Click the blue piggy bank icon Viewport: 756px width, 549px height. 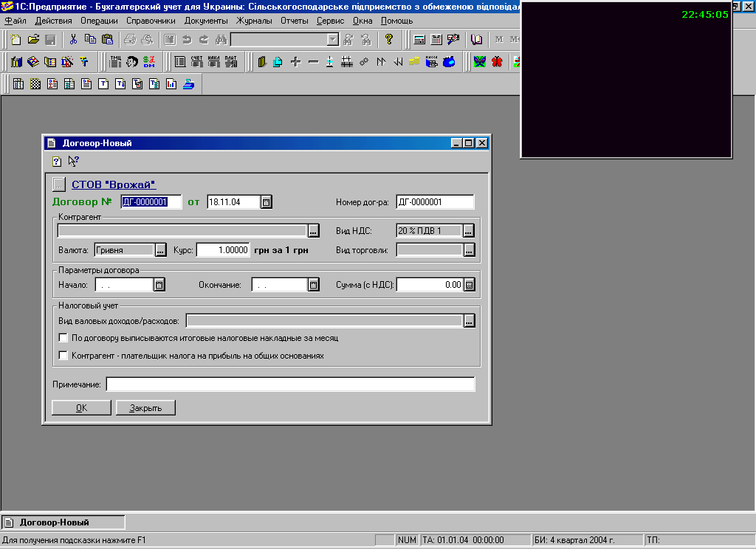[449, 62]
